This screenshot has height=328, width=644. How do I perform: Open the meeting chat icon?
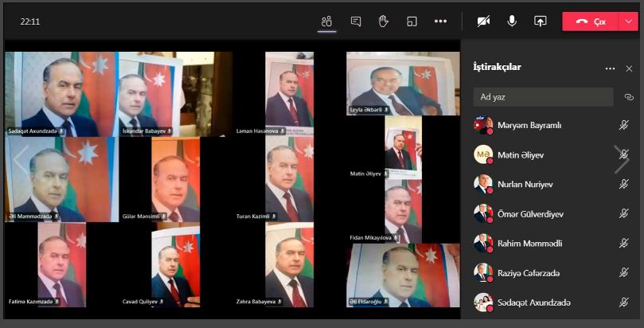click(x=356, y=21)
